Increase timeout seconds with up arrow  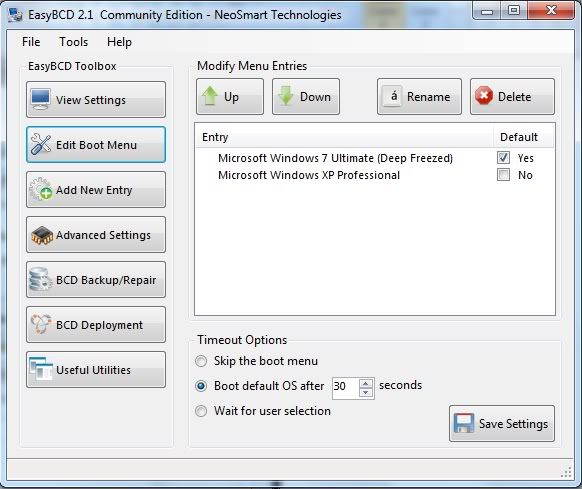tap(366, 384)
